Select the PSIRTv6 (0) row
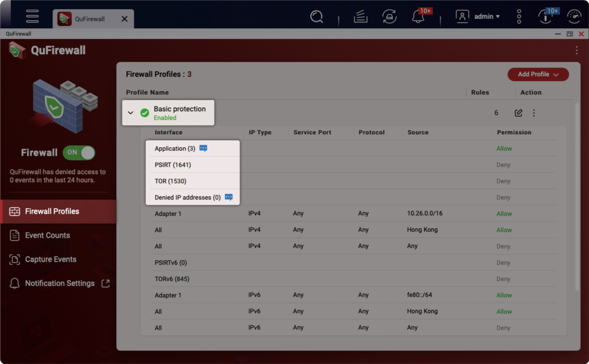The height and width of the screenshot is (364, 589). click(x=353, y=263)
